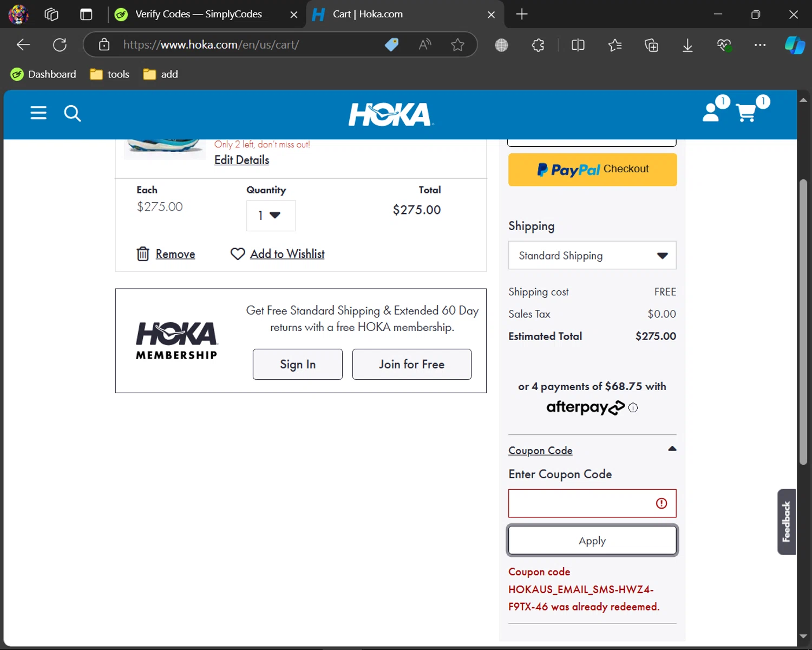
Task: Open browser Collections
Action: [651, 45]
